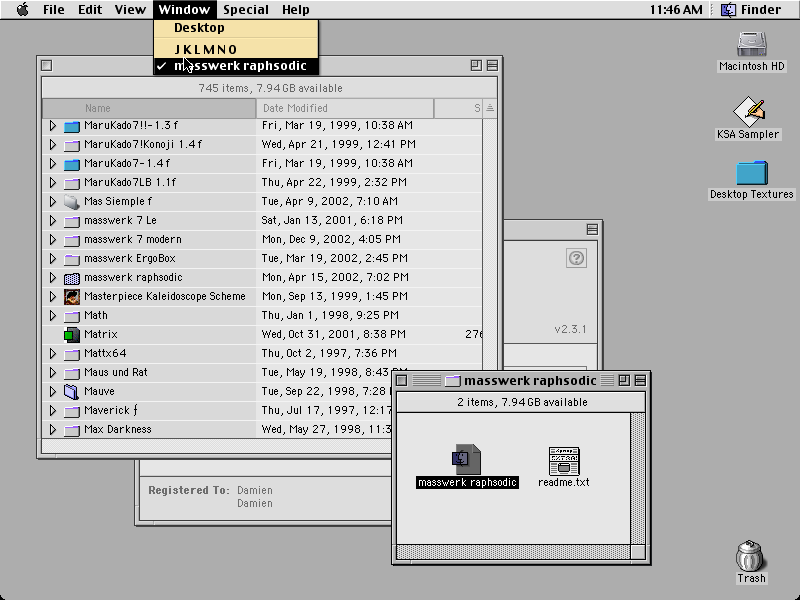Expand the masswerk raphsodic folder in list
800x600 pixels.
pos(53,278)
